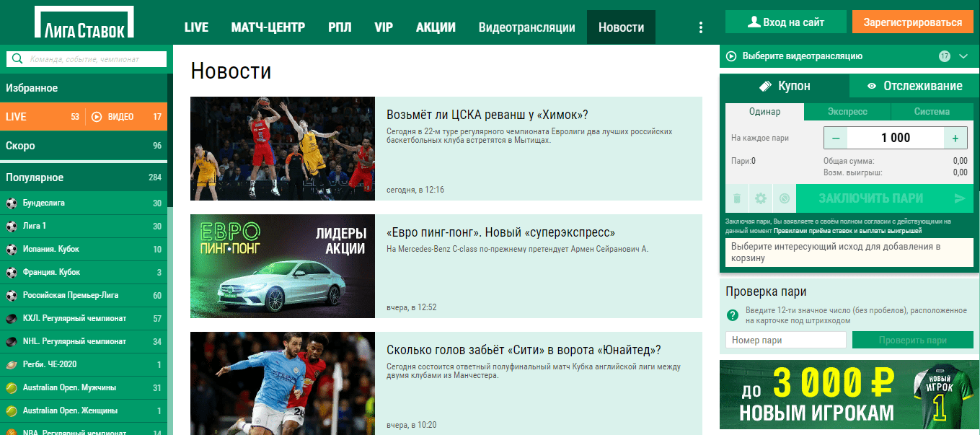Open Видеотрансляции in top navigation
The width and height of the screenshot is (980, 435).
tap(527, 27)
